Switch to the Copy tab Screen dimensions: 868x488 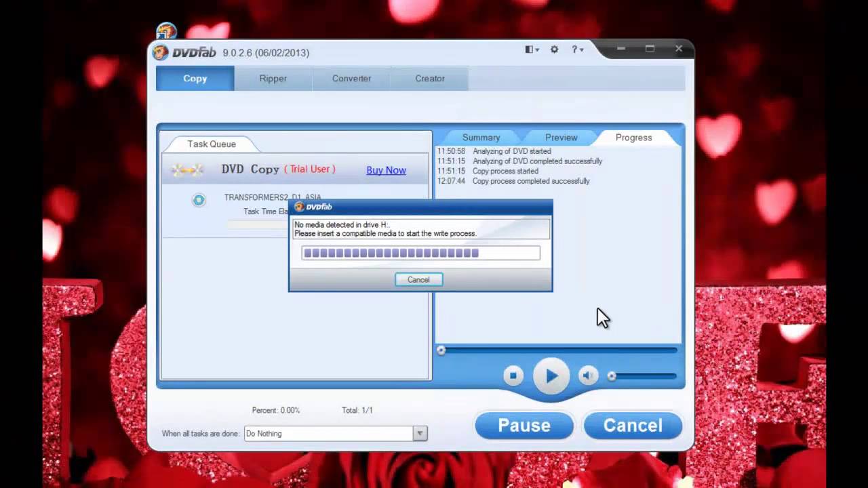point(195,79)
